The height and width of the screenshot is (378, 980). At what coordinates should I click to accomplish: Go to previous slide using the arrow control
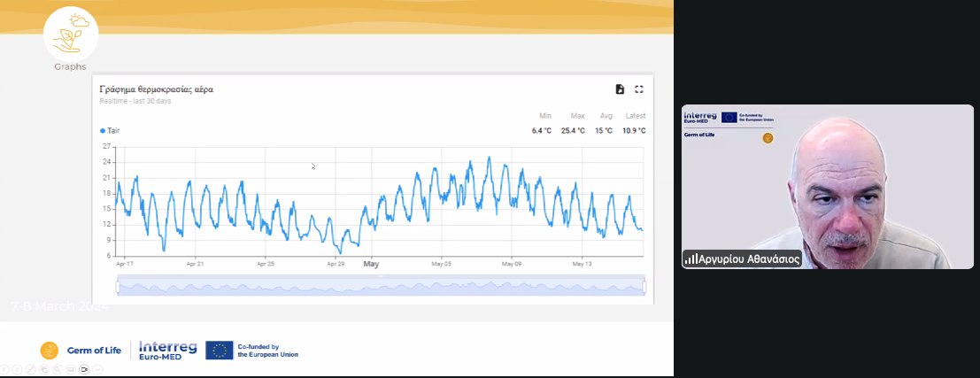tap(5, 368)
